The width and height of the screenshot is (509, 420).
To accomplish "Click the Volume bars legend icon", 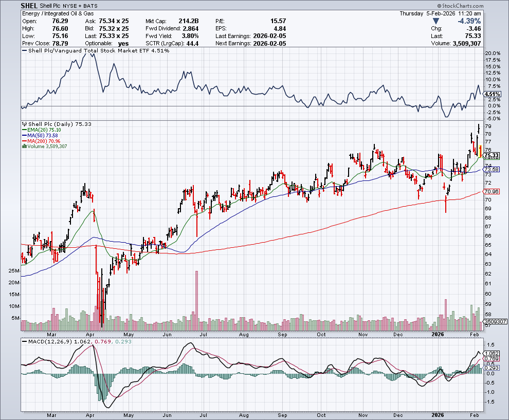I will pos(23,147).
